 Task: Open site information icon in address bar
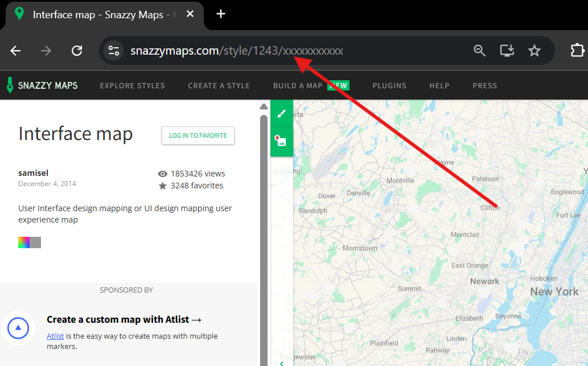(114, 50)
